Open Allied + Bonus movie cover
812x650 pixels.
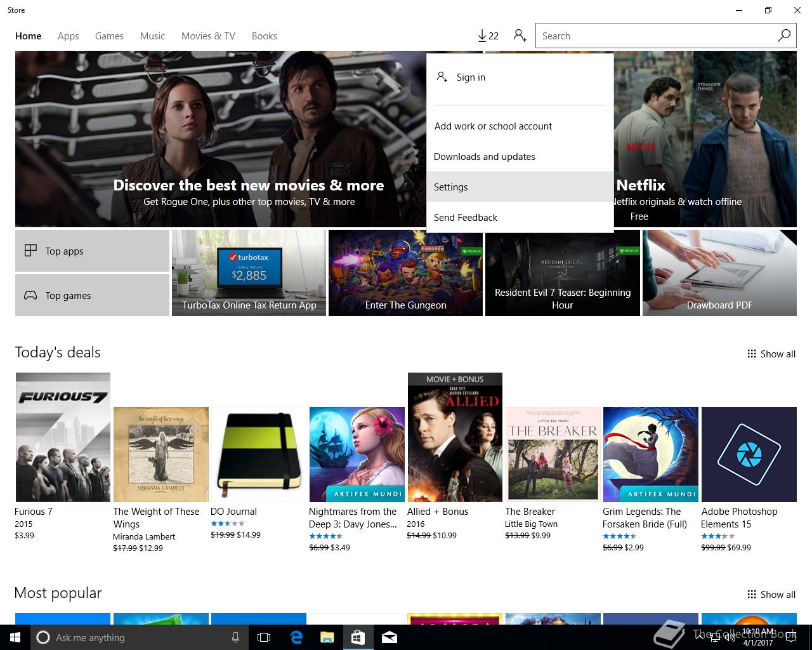click(455, 437)
